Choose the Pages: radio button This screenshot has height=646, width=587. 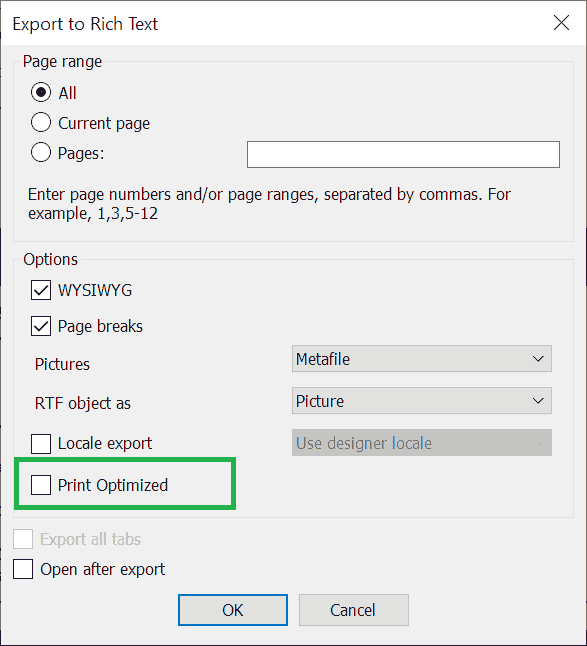pos(41,153)
